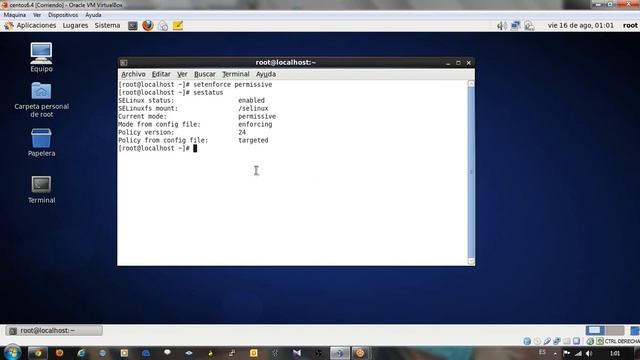Open the VirtualBox Ver menu
This screenshot has height=360, width=640.
pyautogui.click(x=37, y=15)
